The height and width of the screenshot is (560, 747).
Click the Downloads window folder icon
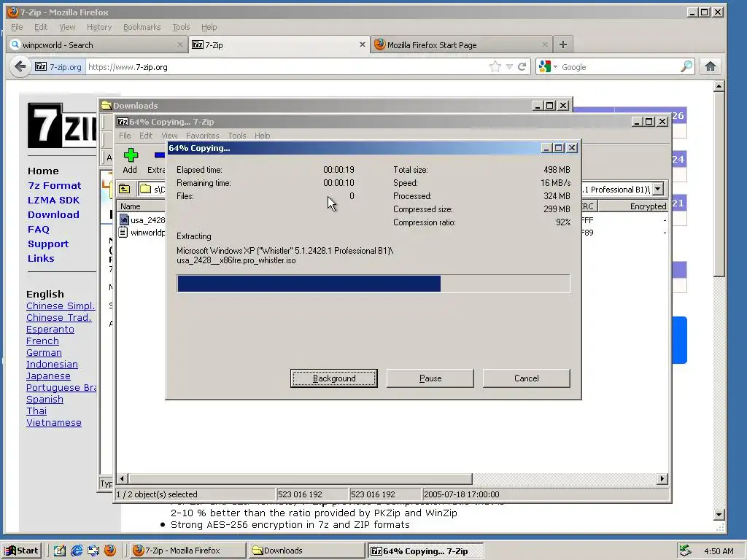pyautogui.click(x=107, y=105)
